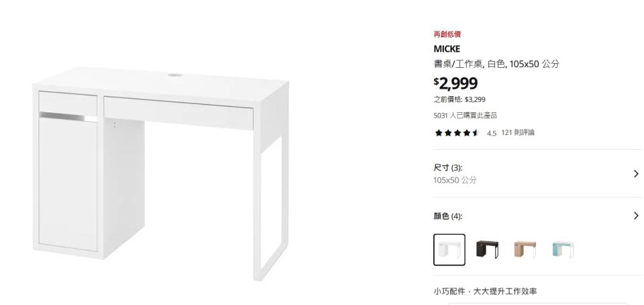This screenshot has height=305, width=644.
Task: Click the 5031 人已購買此產品 purchase count text
Action: tap(466, 116)
